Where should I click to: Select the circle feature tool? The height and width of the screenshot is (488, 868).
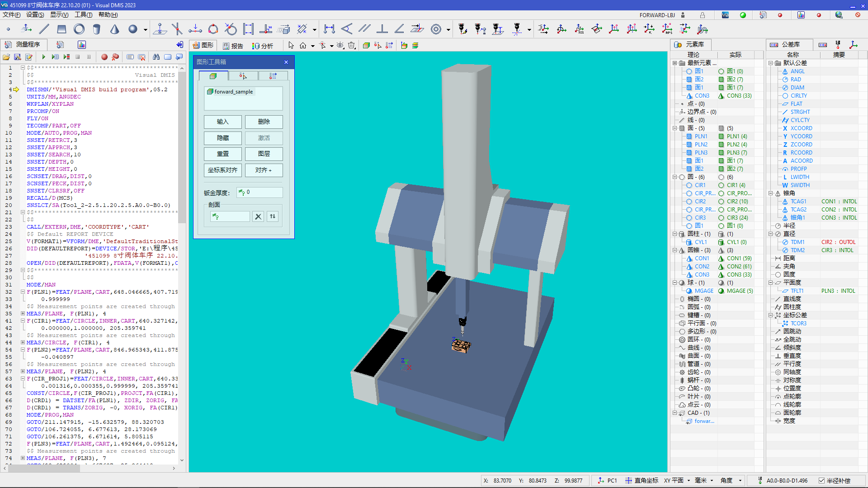click(79, 29)
